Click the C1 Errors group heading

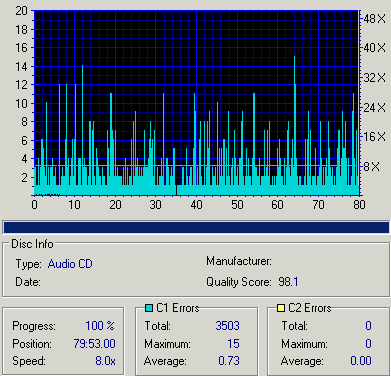(177, 308)
